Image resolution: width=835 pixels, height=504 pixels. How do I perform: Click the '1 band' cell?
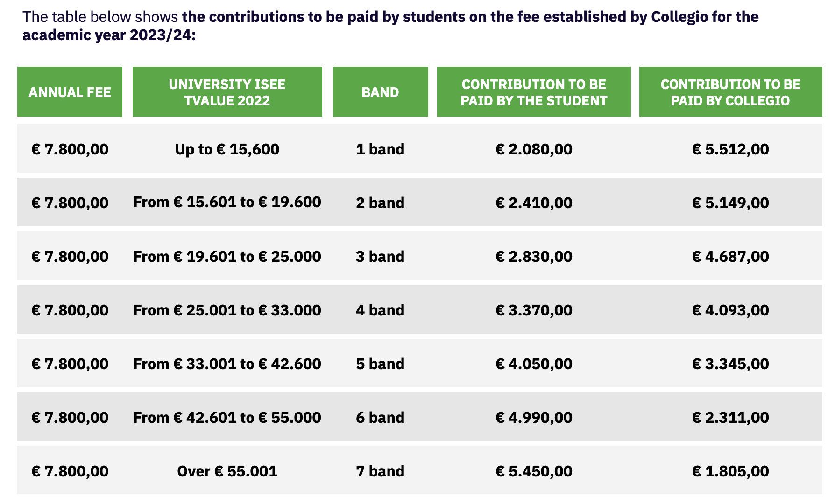click(x=380, y=149)
